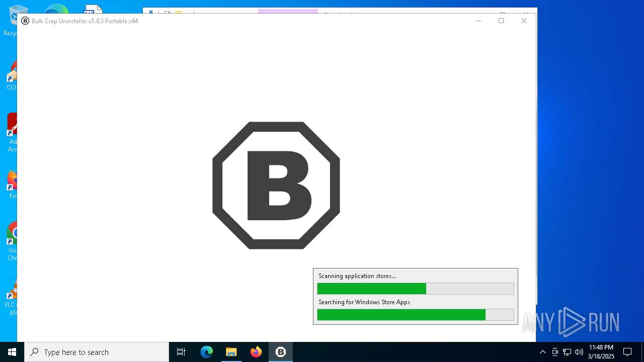This screenshot has width=644, height=362.
Task: Open the volume control in the tray
Action: pos(579,352)
